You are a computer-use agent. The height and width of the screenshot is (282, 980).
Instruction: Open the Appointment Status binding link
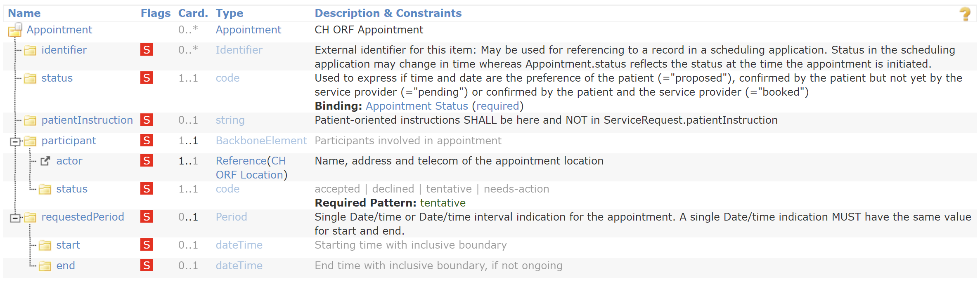point(417,106)
